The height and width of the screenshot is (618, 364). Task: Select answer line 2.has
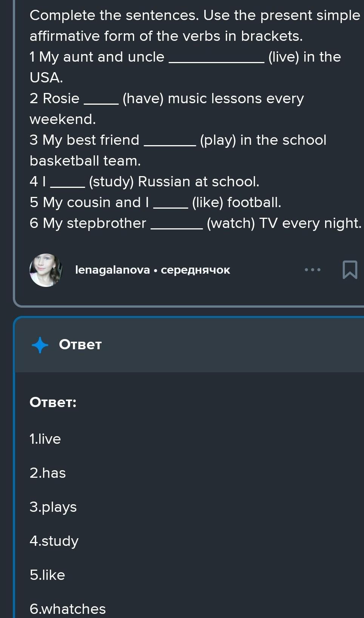click(x=48, y=473)
